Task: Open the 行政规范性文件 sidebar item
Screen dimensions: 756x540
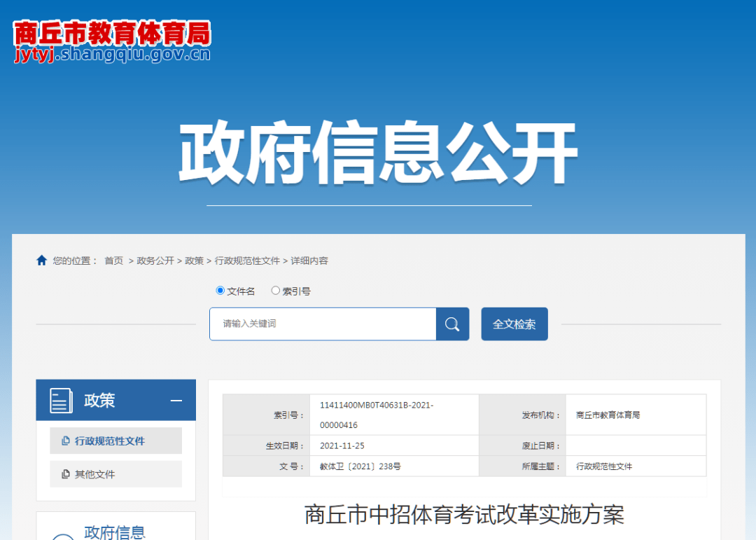Action: 115,441
